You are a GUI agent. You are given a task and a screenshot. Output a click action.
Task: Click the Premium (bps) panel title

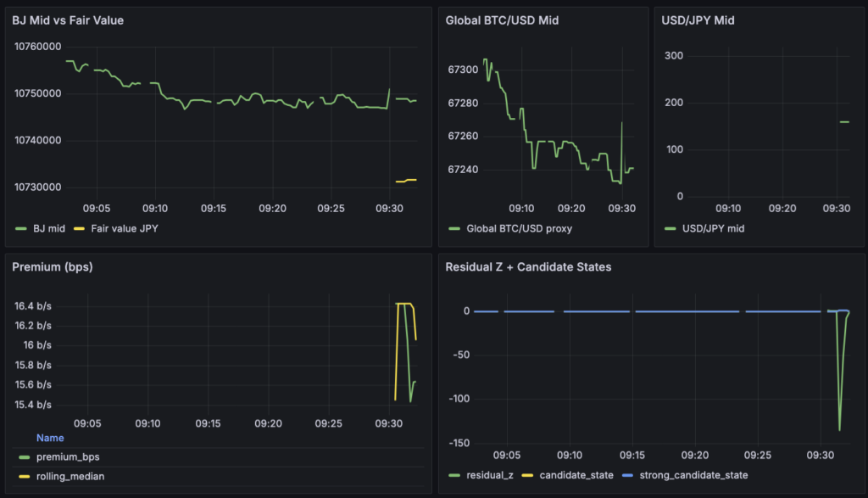point(53,267)
